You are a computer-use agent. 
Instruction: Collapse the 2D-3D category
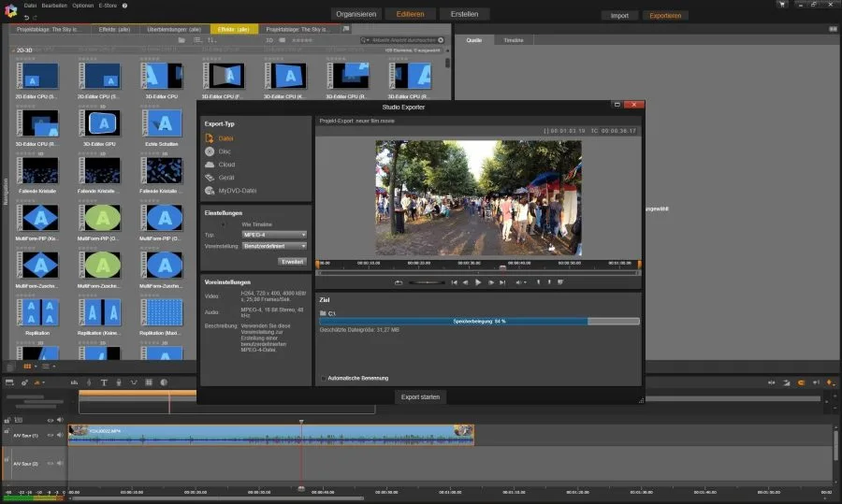pyautogui.click(x=13, y=50)
